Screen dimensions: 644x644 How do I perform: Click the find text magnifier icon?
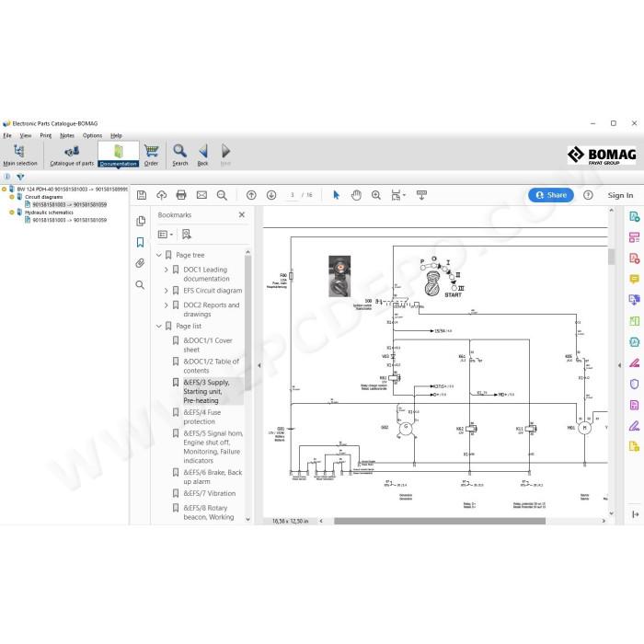[222, 195]
